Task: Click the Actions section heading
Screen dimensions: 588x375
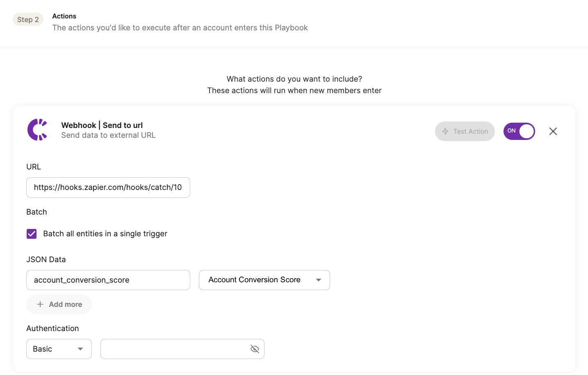Action: [64, 16]
